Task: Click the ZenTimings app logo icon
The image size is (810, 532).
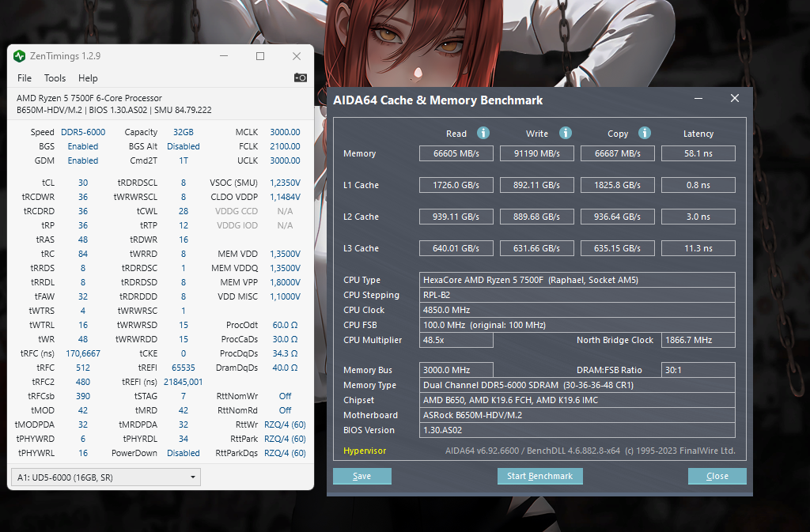Action: (19, 55)
